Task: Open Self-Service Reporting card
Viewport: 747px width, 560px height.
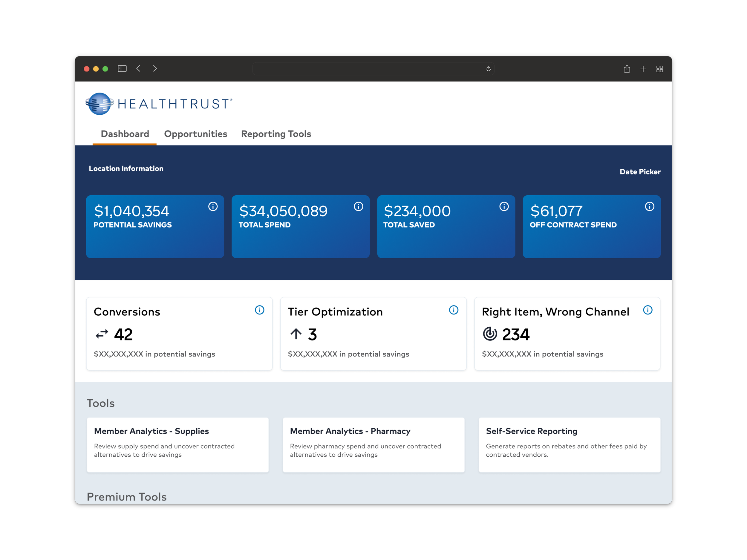Action: [x=570, y=444]
